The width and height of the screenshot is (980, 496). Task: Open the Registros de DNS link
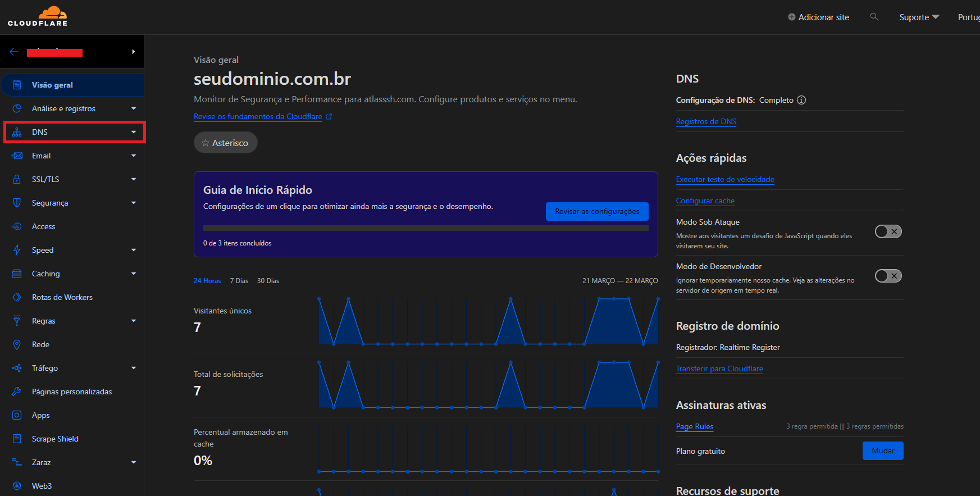706,121
